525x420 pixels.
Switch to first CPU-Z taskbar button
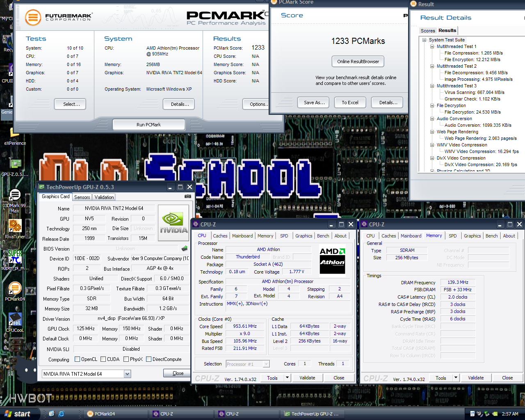pyautogui.click(x=182, y=414)
